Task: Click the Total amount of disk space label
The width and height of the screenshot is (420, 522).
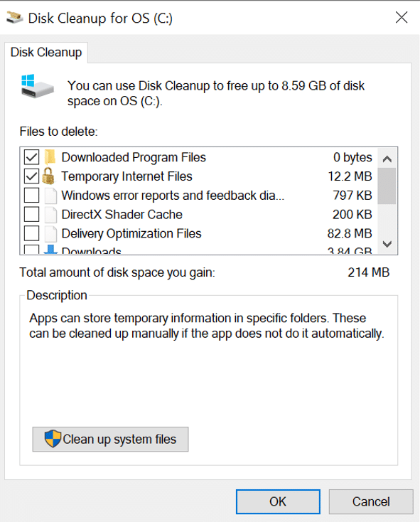Action: (x=117, y=272)
